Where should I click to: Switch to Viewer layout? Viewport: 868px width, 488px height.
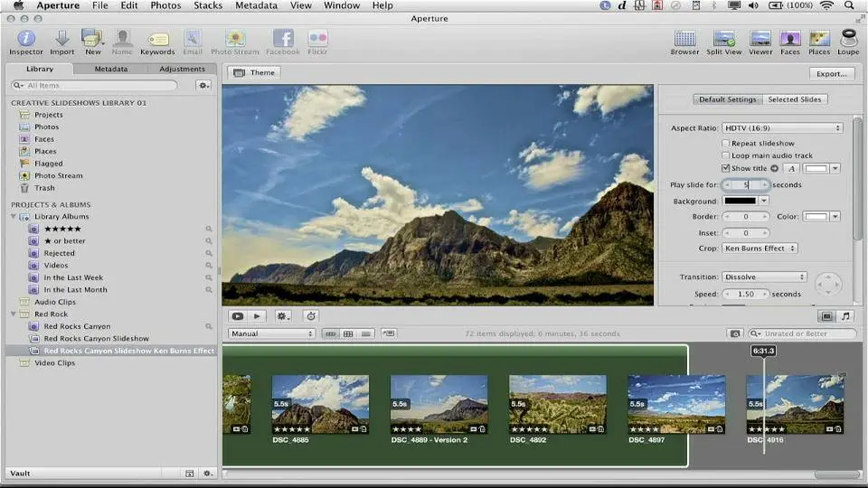point(760,42)
